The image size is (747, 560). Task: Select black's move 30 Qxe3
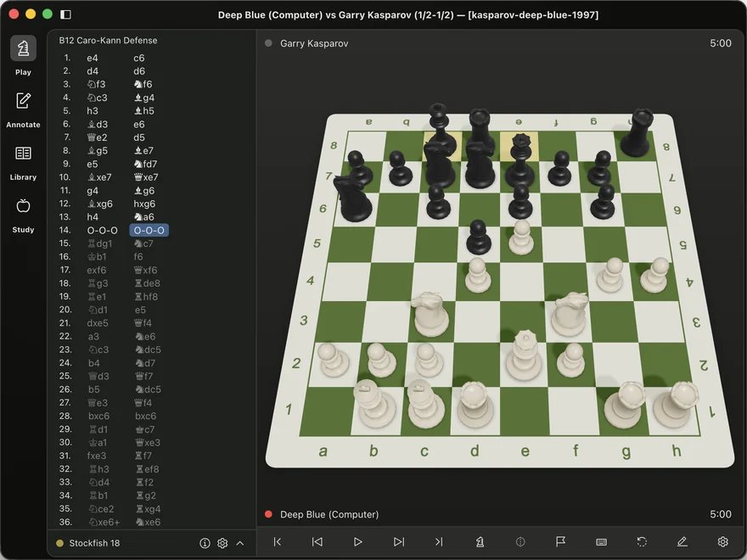click(x=147, y=442)
